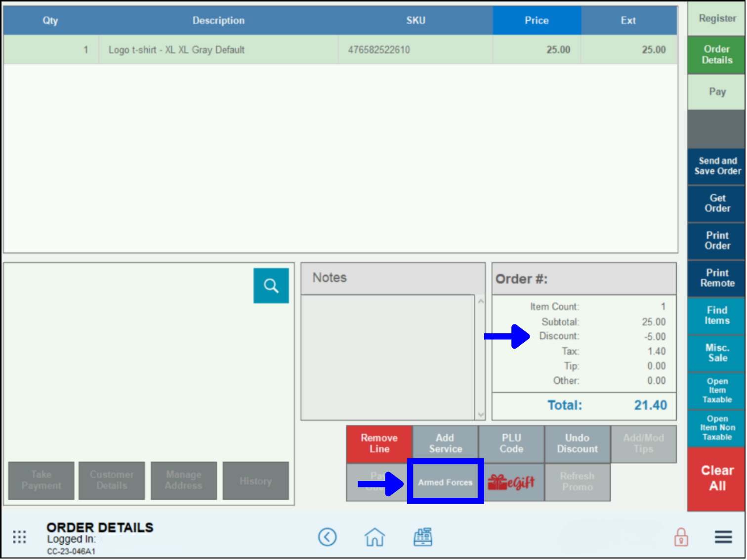747x560 pixels.
Task: Click the home icon in bottom bar
Action: (374, 537)
